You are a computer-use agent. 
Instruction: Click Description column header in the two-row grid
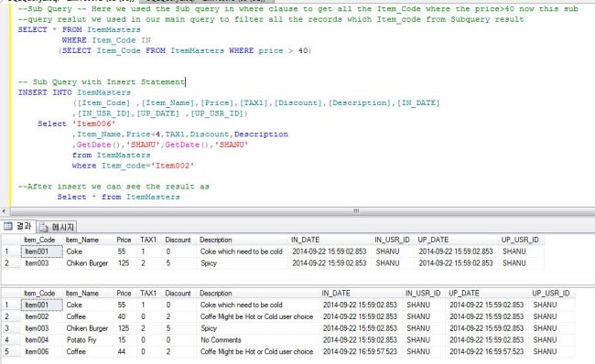(x=243, y=240)
